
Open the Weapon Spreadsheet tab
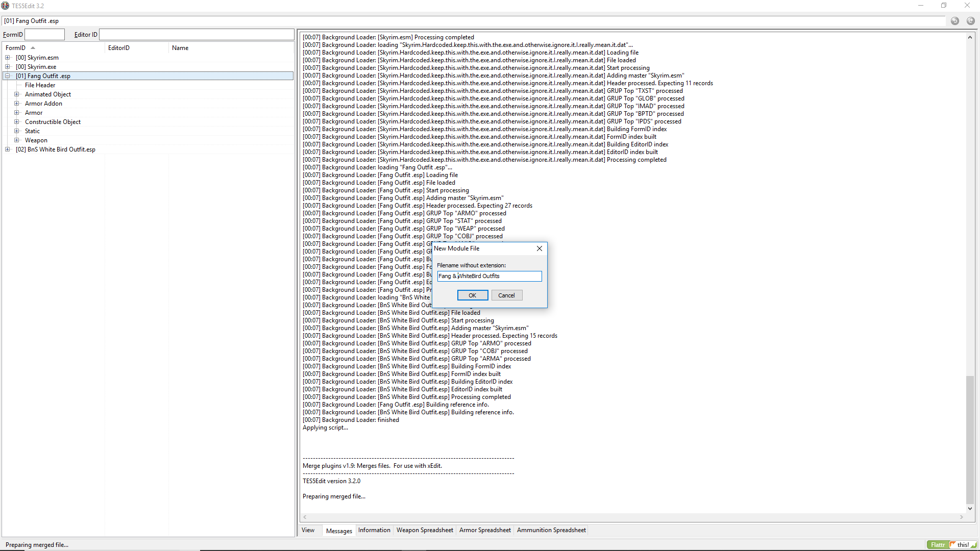click(x=425, y=530)
